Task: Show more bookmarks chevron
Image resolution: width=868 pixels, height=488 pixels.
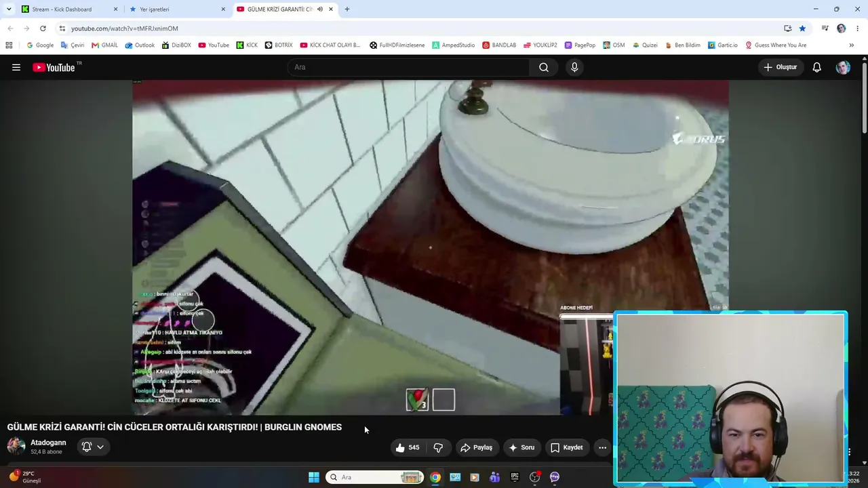Action: (852, 45)
